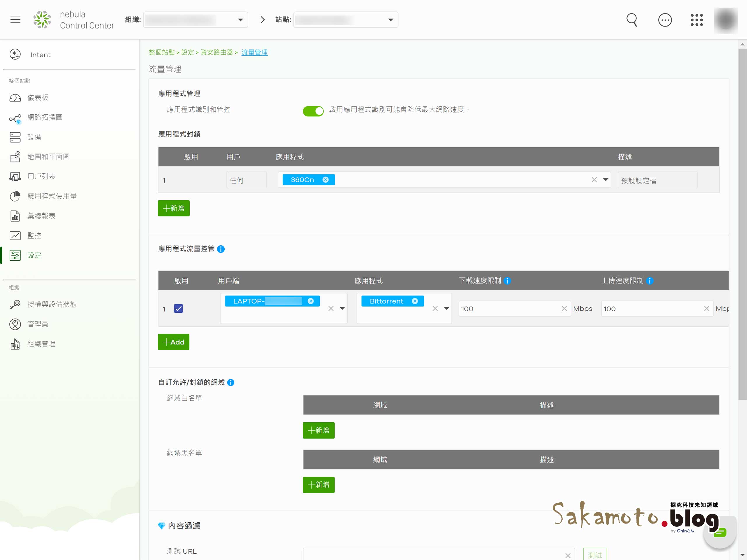Click the chat bubble icon in header
Image resolution: width=747 pixels, height=560 pixels.
point(665,20)
